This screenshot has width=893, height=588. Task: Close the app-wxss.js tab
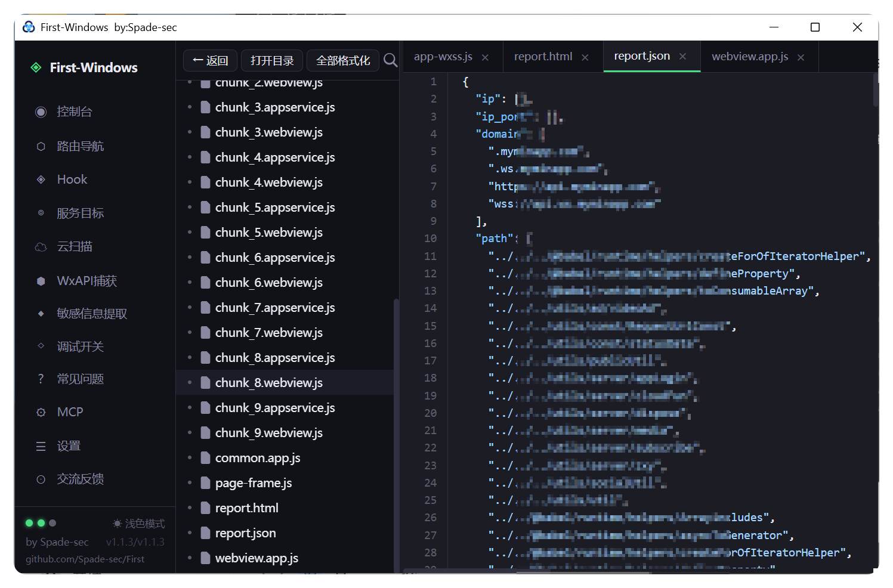(485, 57)
